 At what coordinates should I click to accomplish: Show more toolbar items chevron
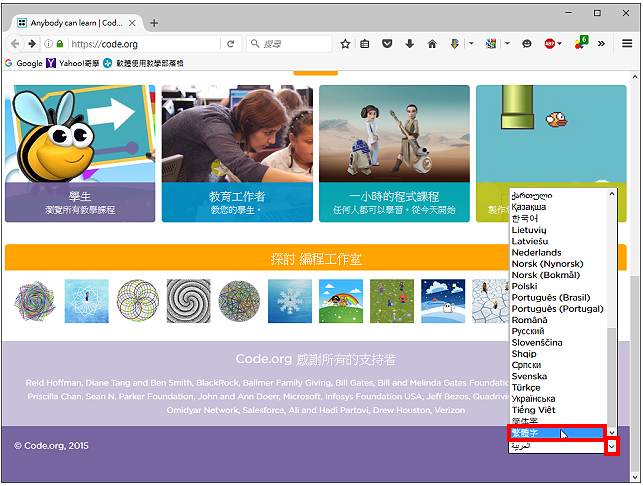(x=601, y=43)
